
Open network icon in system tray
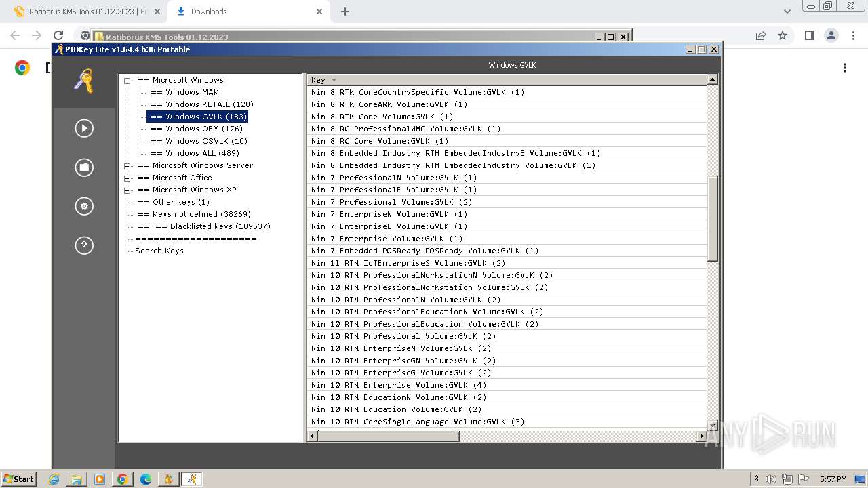[787, 479]
